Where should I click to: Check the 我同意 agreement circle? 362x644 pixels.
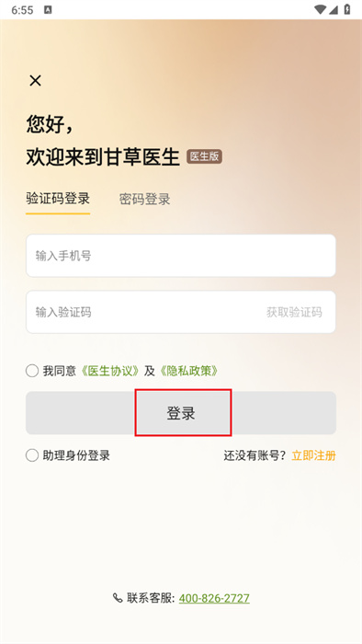click(32, 371)
